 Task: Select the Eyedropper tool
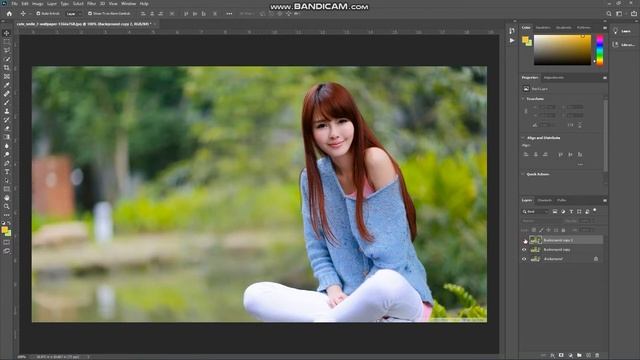[x=7, y=85]
